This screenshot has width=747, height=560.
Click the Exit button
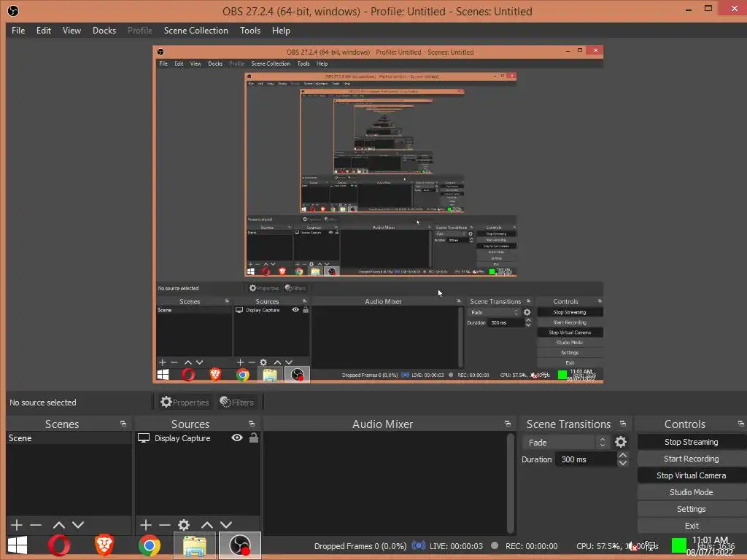[x=692, y=526]
